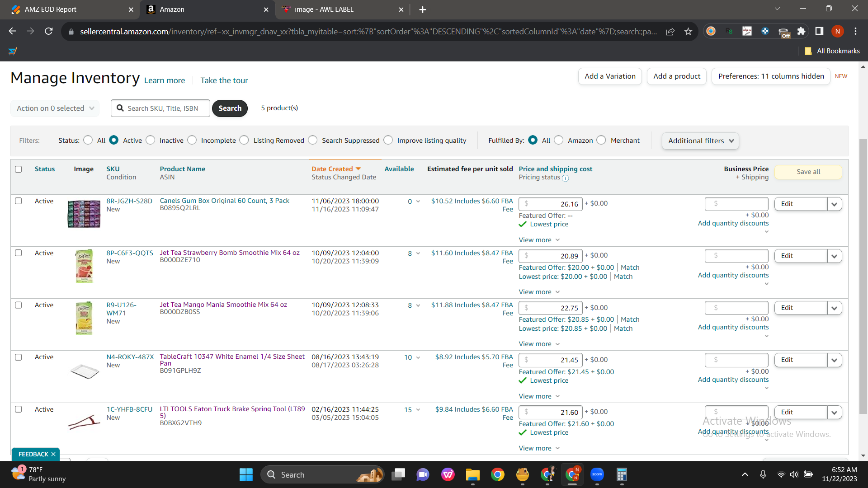Image resolution: width=868 pixels, height=488 pixels.
Task: Open Task View on the taskbar
Action: 398,474
